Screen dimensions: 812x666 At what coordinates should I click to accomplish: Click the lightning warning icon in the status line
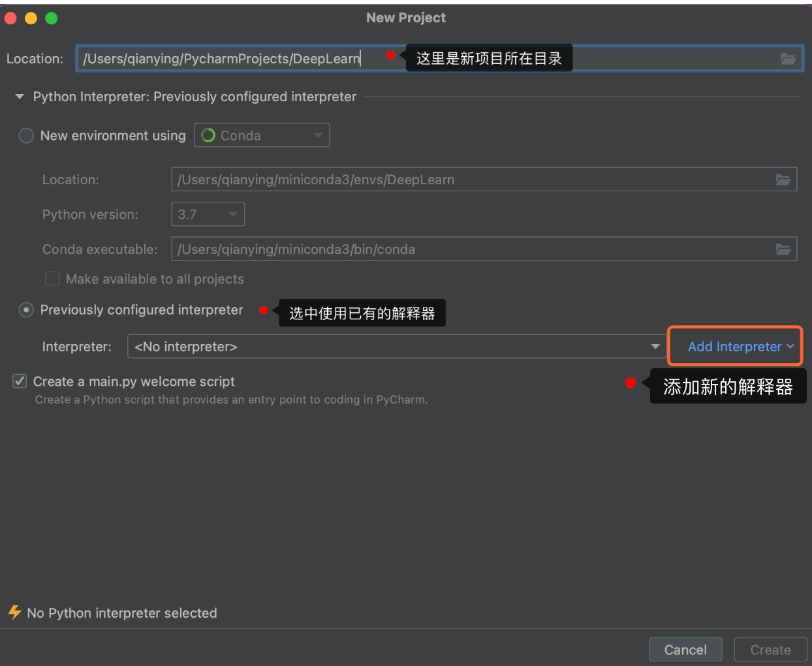pos(14,612)
